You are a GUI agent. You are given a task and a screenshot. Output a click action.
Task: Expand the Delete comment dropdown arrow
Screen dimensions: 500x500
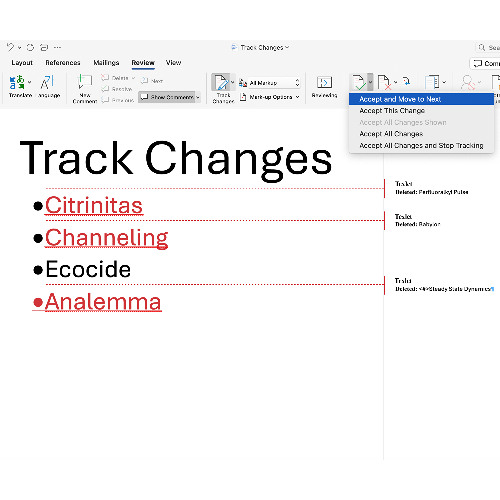[x=133, y=78]
